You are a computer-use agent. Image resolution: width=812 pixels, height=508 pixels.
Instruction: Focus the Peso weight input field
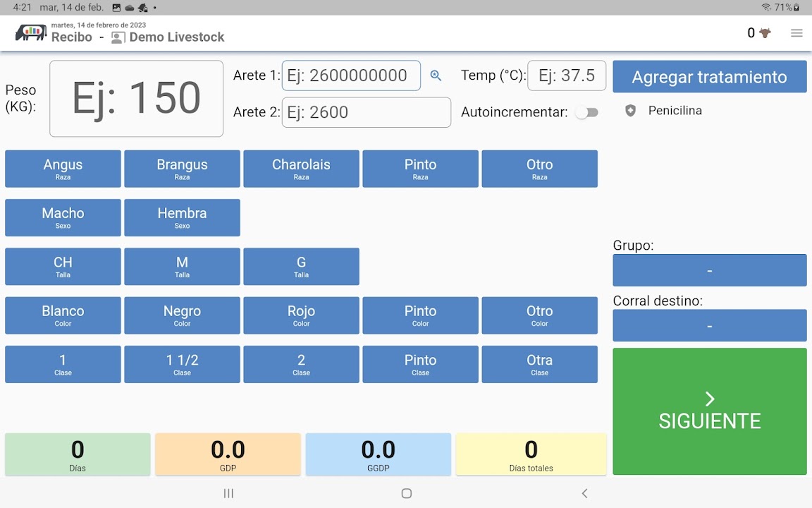pos(136,99)
